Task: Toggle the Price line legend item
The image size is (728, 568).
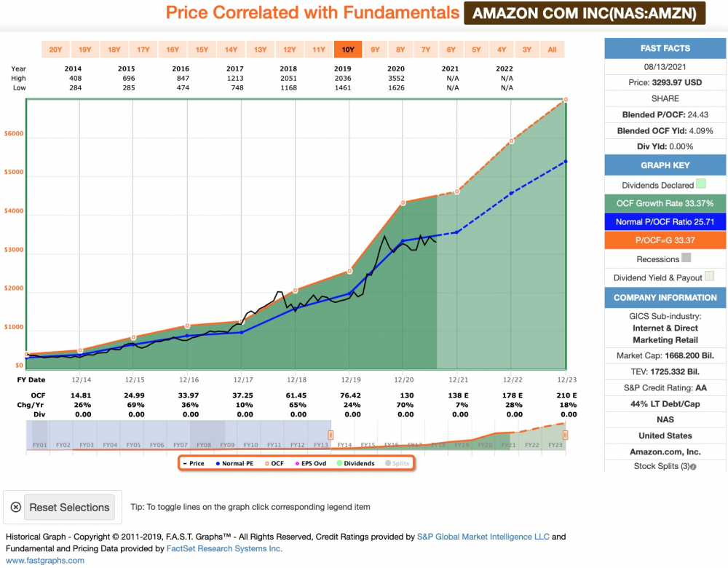Action: pos(194,464)
